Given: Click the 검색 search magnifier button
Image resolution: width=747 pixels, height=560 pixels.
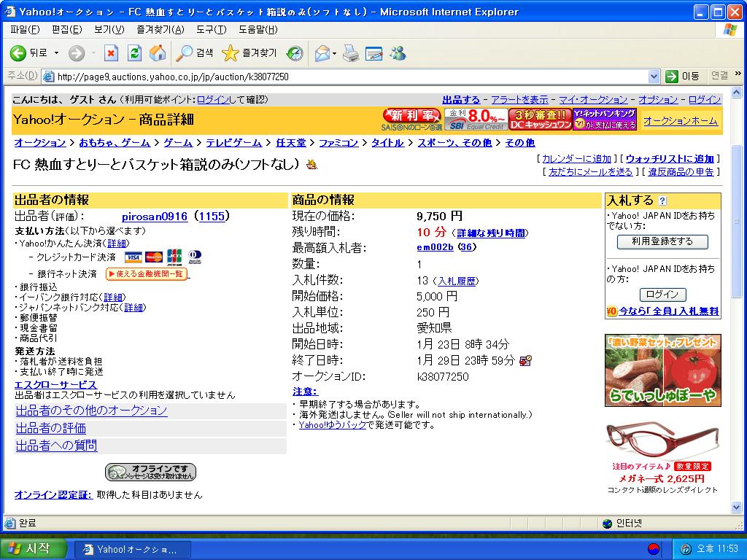Looking at the screenshot, I should coord(195,53).
